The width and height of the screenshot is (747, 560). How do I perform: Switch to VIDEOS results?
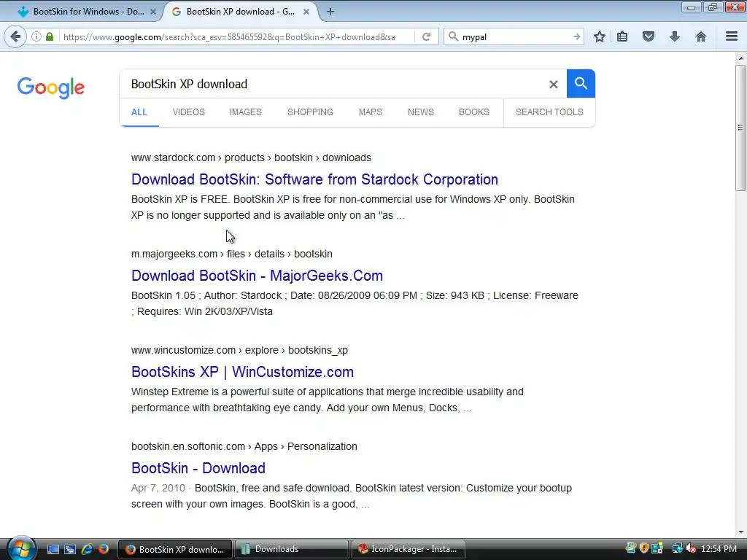pyautogui.click(x=189, y=112)
